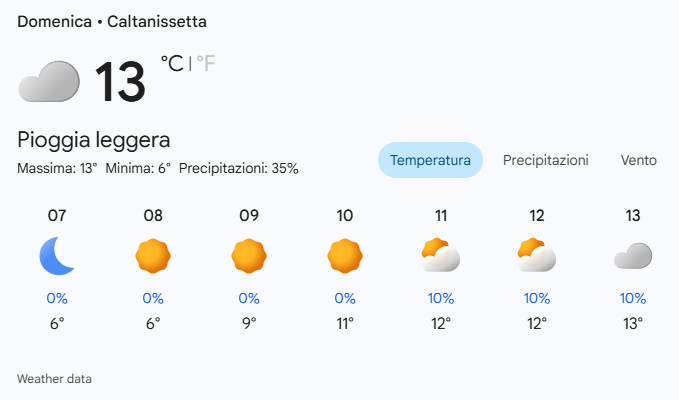This screenshot has width=679, height=400.
Task: Open the Weather data link
Action: (54, 379)
